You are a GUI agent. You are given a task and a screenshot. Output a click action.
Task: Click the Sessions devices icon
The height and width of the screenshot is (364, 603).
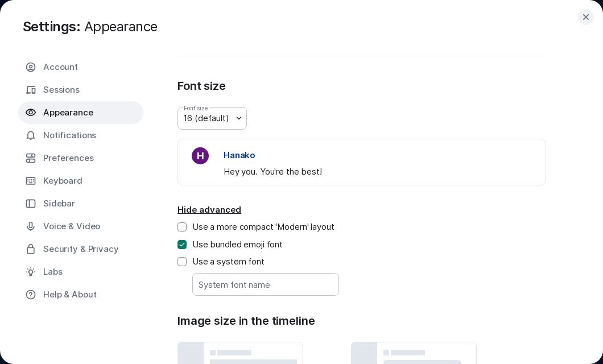coord(31,90)
